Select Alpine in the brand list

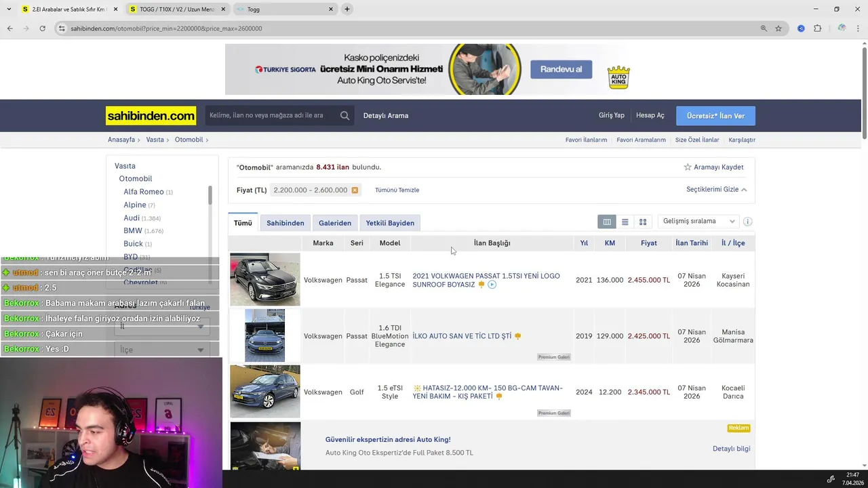point(135,205)
